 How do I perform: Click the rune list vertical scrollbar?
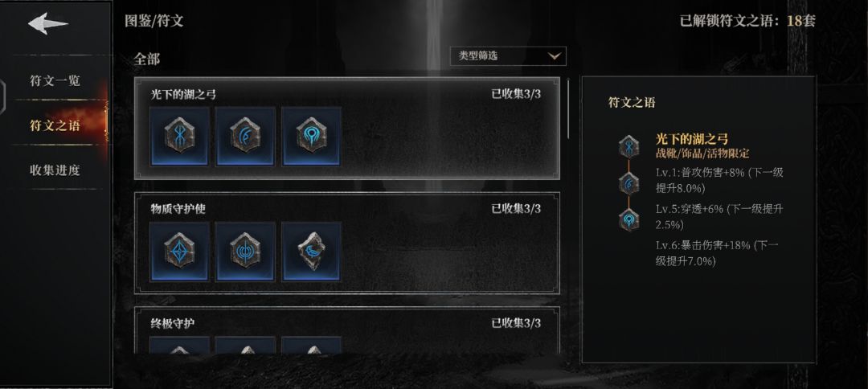[568, 108]
